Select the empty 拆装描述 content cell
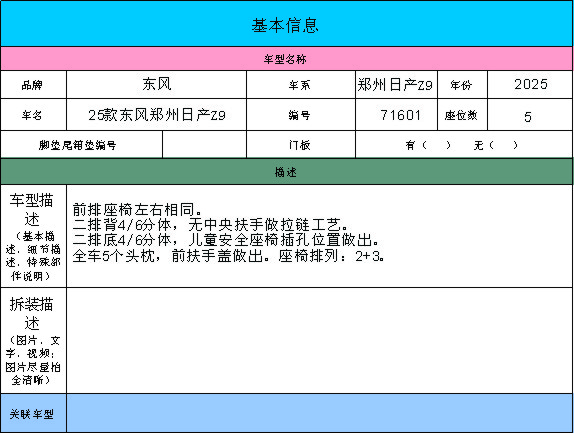 pos(320,341)
